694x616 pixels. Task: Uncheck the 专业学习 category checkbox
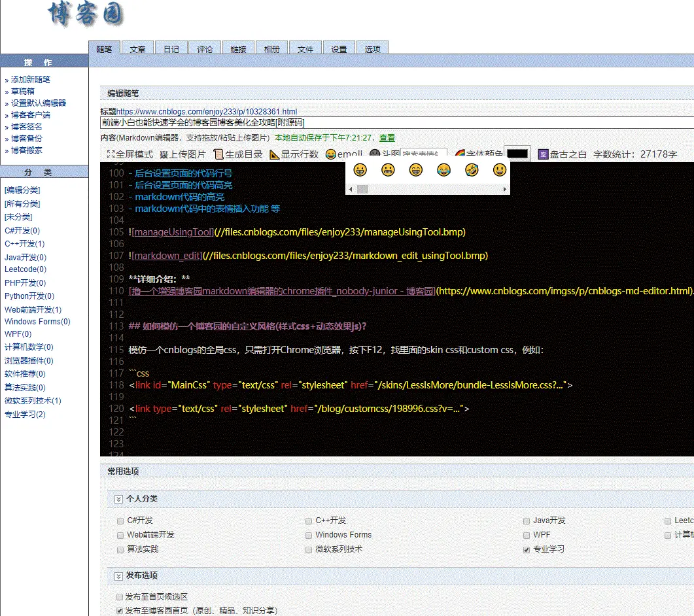click(x=526, y=549)
